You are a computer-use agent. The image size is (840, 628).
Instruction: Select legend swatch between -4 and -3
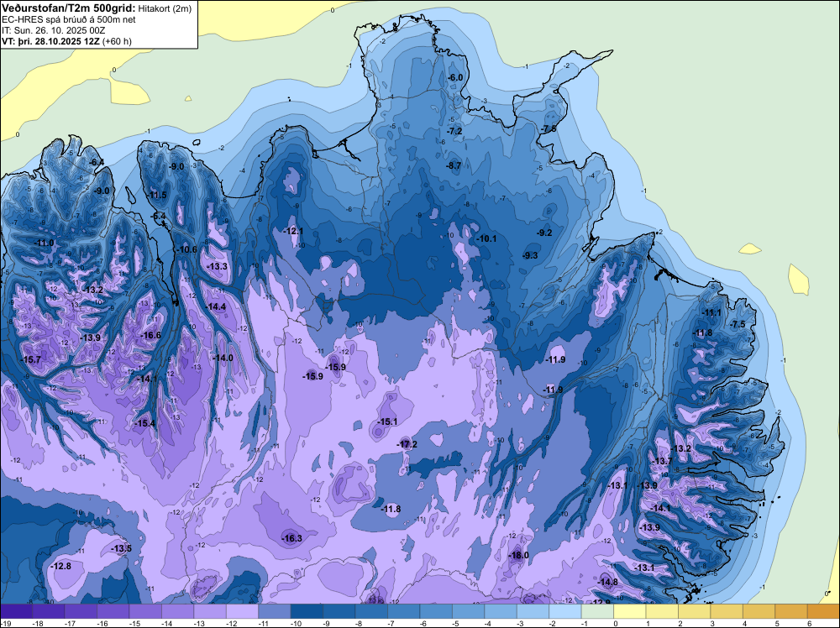coord(501,611)
